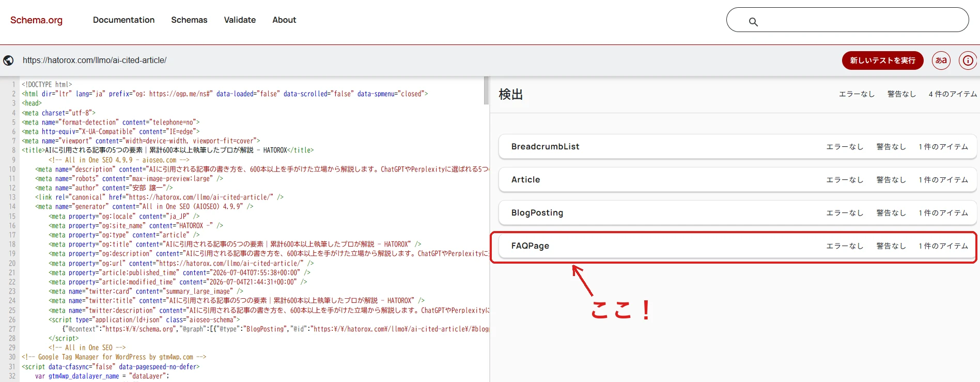This screenshot has width=980, height=382.
Task: Click the tested URL hatorox.com address
Action: [x=95, y=60]
